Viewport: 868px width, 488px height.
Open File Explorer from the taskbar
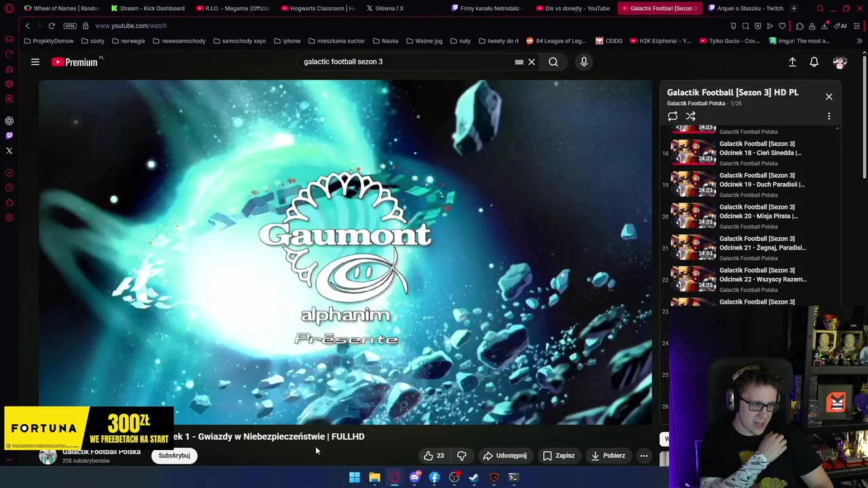[374, 477]
